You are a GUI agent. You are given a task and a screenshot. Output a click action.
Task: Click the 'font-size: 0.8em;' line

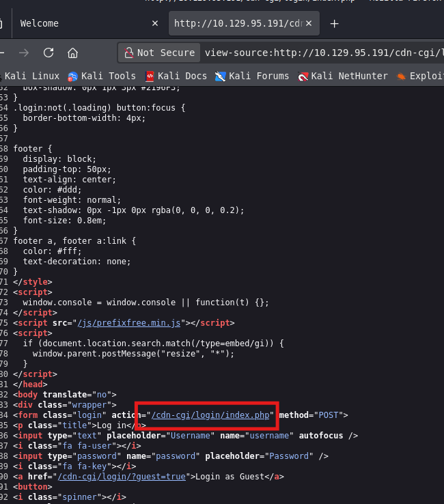64,221
